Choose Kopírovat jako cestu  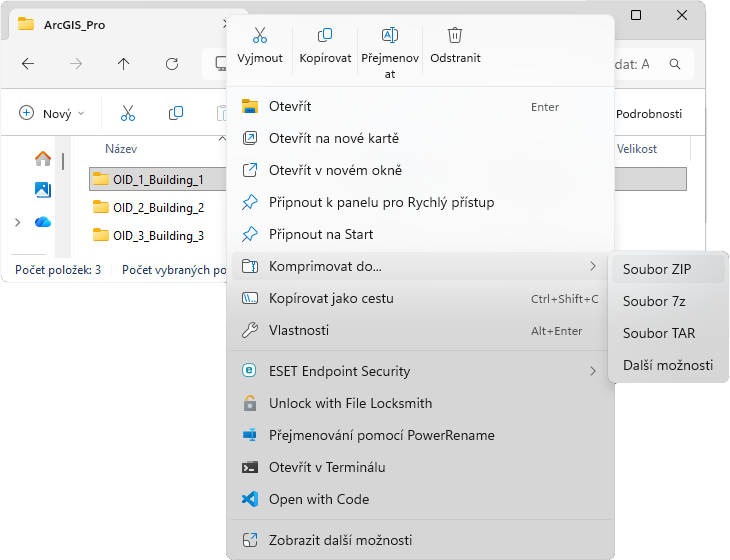[x=420, y=298]
